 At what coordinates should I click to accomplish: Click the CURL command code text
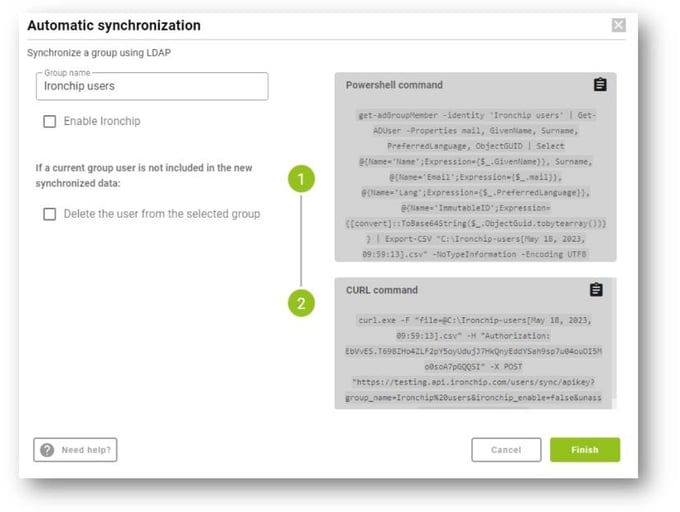[x=474, y=359]
